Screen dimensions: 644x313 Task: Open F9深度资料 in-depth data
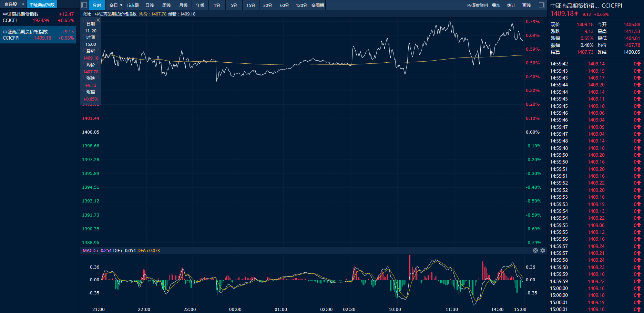click(x=477, y=5)
